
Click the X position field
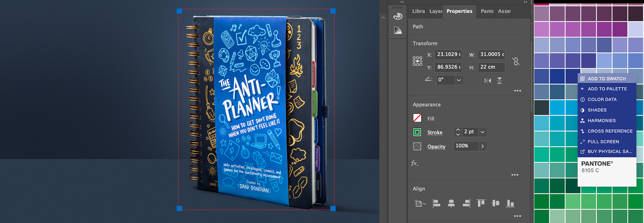tap(448, 54)
